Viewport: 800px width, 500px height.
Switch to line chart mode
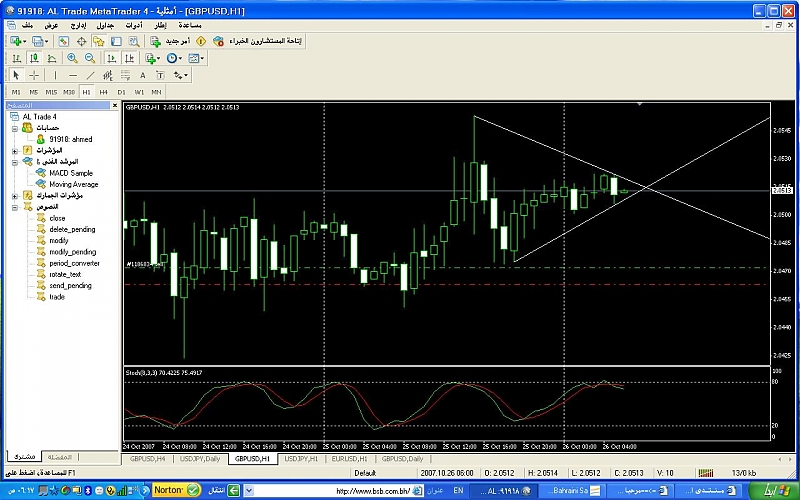click(x=52, y=58)
